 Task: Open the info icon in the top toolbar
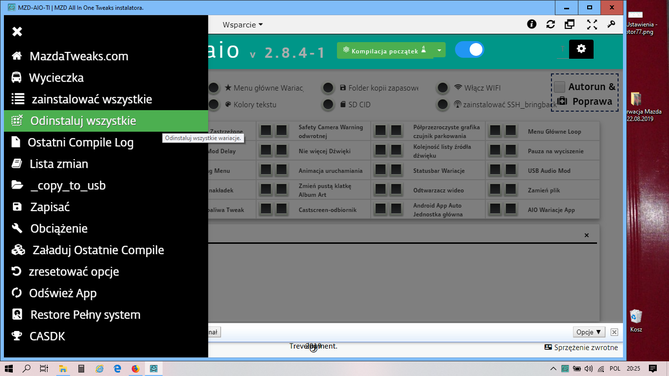coord(531,24)
